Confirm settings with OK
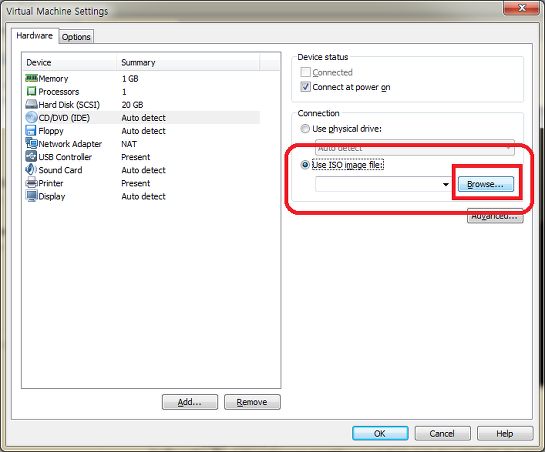This screenshot has height=452, width=545. tap(380, 434)
